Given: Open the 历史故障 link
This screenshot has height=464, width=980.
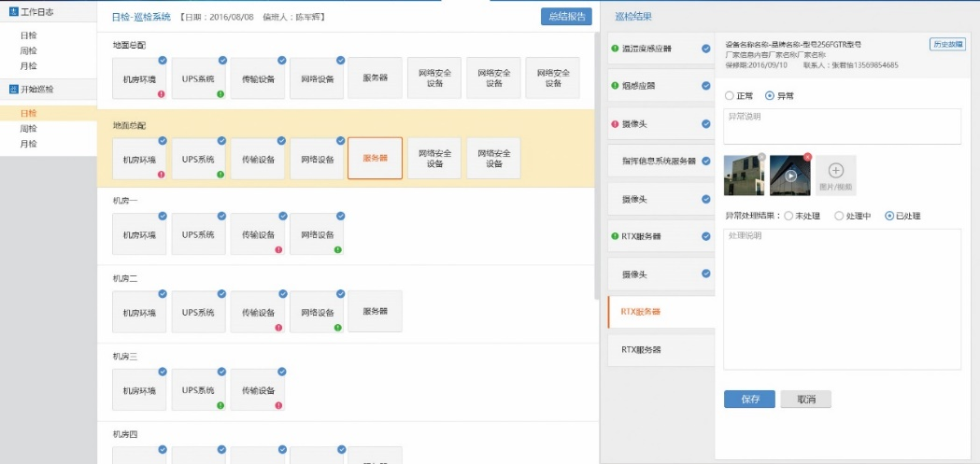Looking at the screenshot, I should pos(947,44).
